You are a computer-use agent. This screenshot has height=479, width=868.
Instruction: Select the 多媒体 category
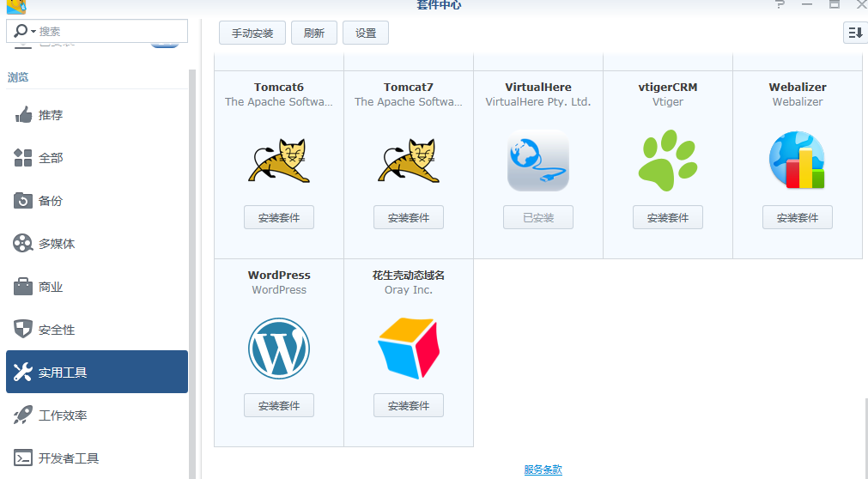pyautogui.click(x=97, y=243)
